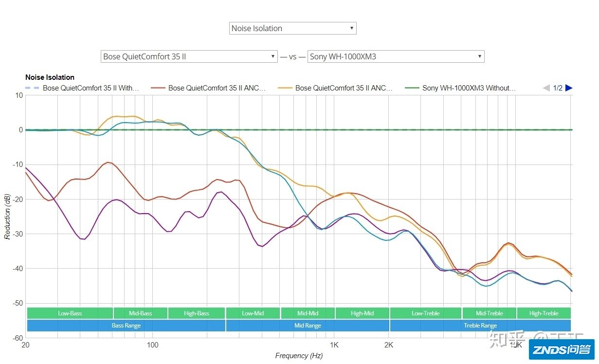Click the 1K frequency axis label
This screenshot has height=364, width=599.
click(334, 345)
